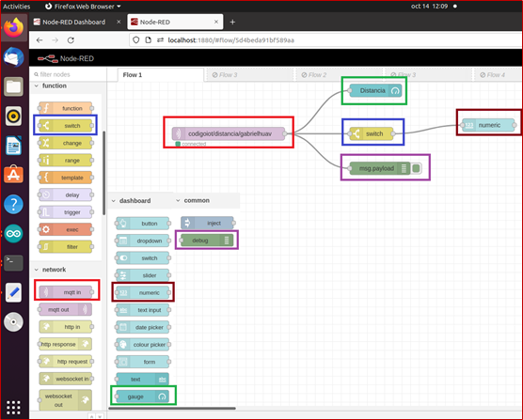Select the trigger node in palette

66,212
